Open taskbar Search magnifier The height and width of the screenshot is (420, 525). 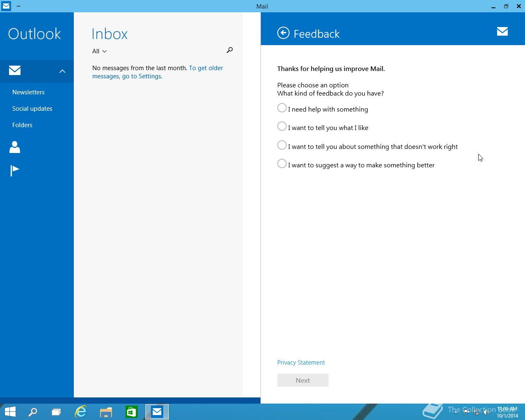click(x=32, y=412)
